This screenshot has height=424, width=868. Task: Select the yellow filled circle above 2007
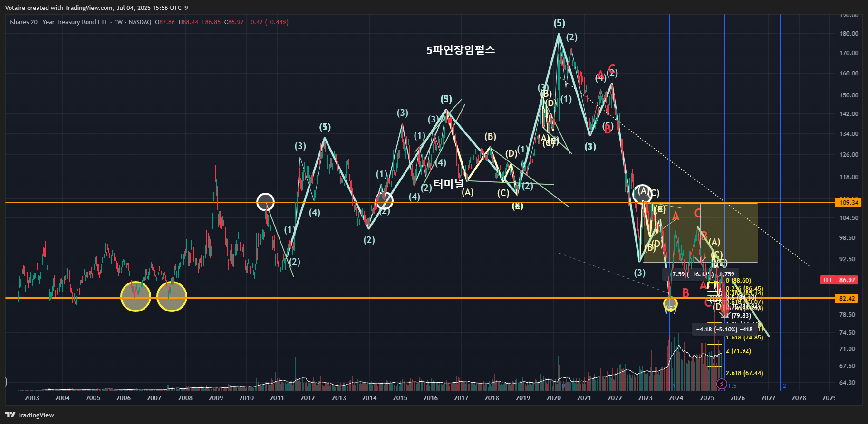(172, 296)
